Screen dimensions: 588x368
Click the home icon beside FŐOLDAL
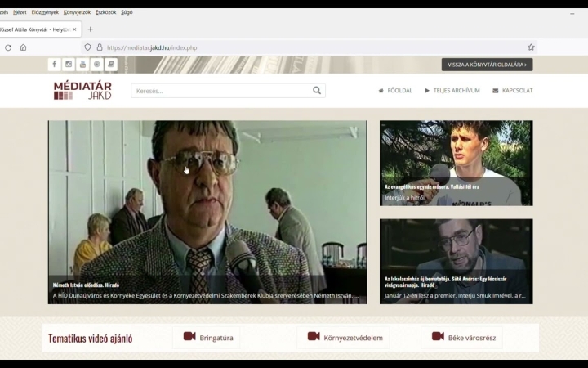(381, 91)
